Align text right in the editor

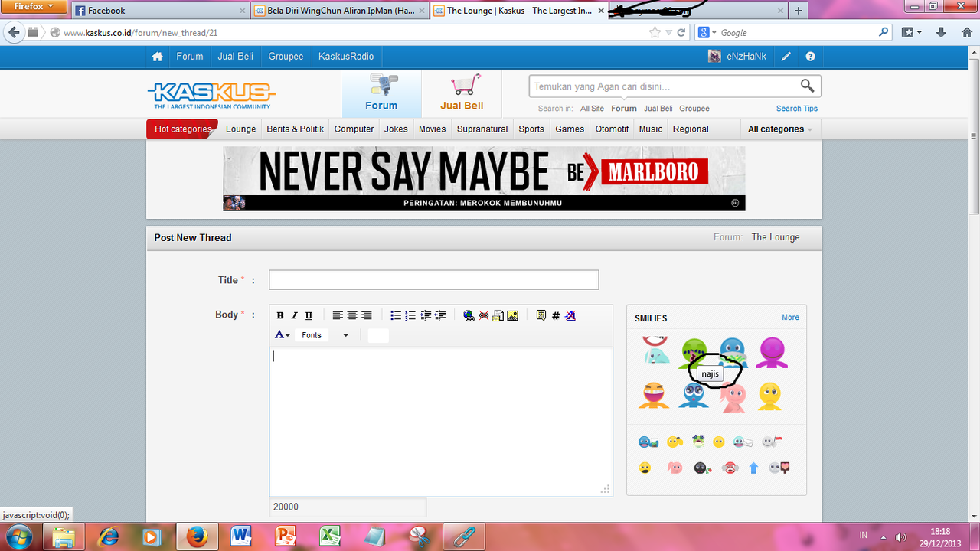point(367,315)
